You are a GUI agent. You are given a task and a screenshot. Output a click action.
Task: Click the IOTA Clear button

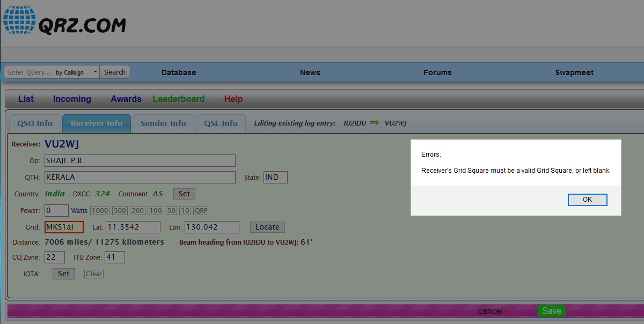94,274
